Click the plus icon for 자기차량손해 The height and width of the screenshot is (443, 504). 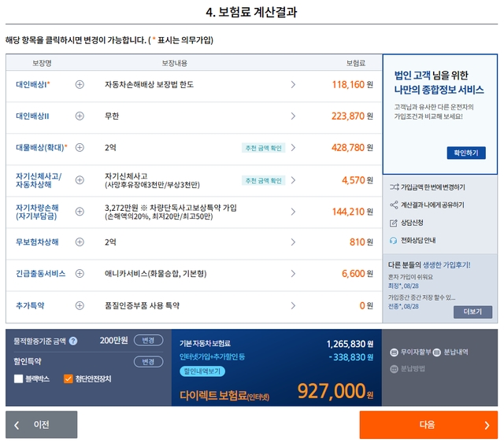click(80, 212)
